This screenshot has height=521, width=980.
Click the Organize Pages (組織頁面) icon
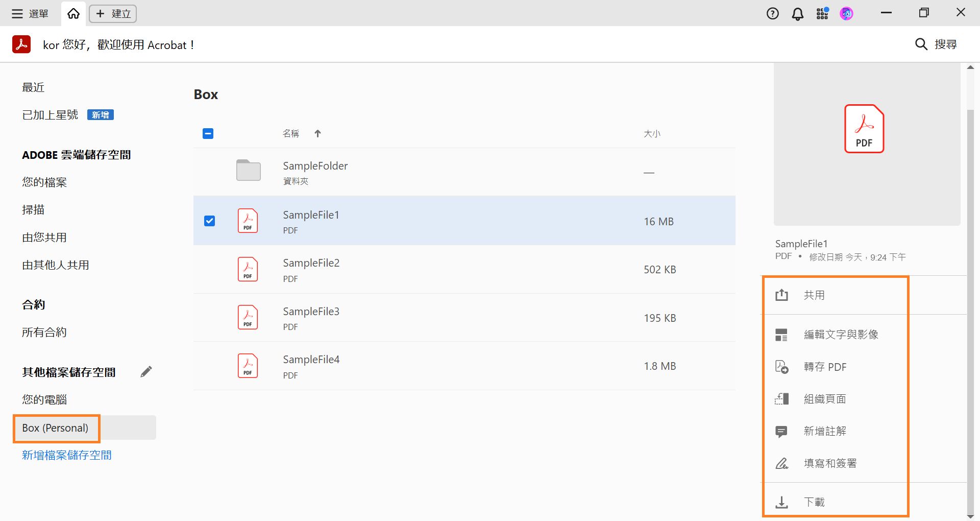[x=781, y=399]
